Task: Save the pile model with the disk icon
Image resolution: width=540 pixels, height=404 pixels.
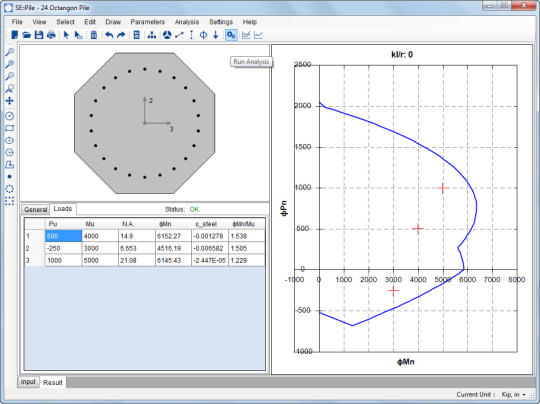Action: [39, 35]
